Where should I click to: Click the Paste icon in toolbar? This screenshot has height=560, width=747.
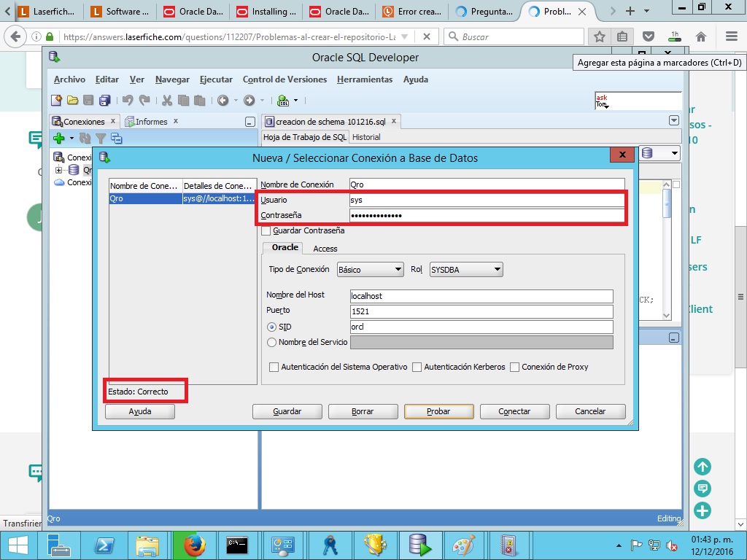point(200,100)
